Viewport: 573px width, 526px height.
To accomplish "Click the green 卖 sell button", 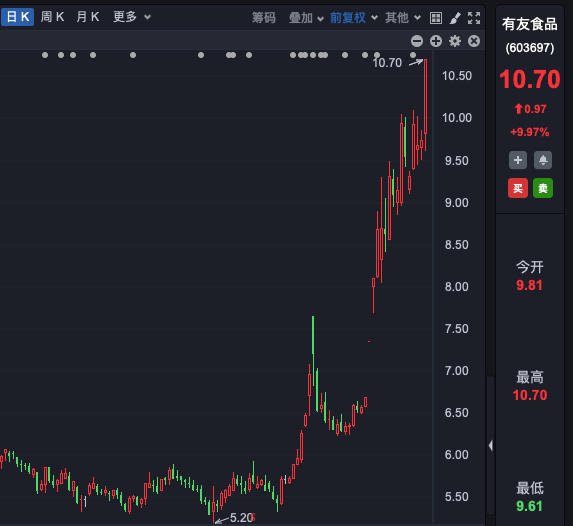I will [543, 188].
